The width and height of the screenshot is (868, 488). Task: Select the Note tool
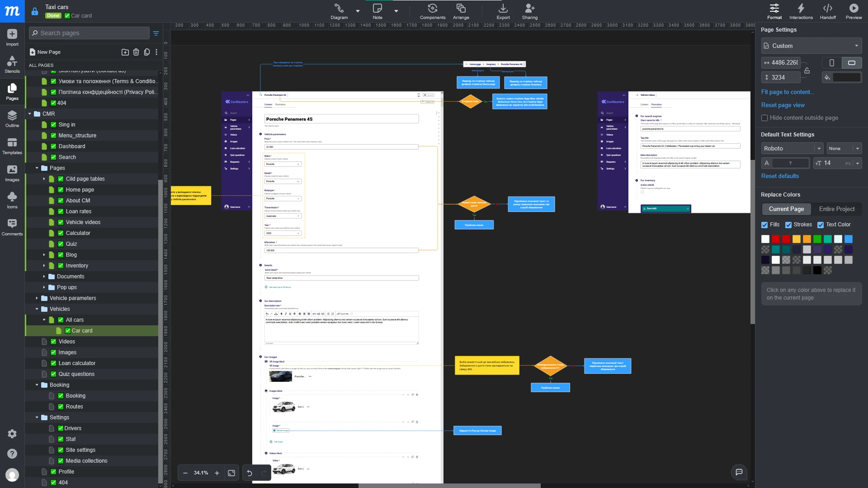(x=378, y=11)
